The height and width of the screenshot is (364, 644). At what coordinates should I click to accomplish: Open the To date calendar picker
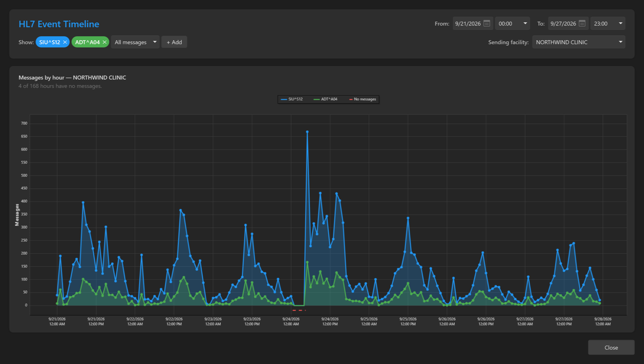[x=582, y=23]
